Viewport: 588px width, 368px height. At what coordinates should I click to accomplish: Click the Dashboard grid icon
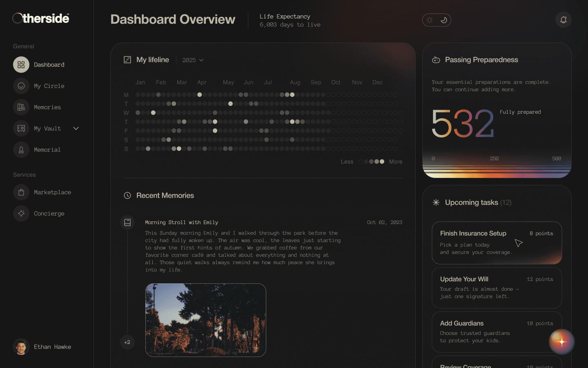pos(21,65)
